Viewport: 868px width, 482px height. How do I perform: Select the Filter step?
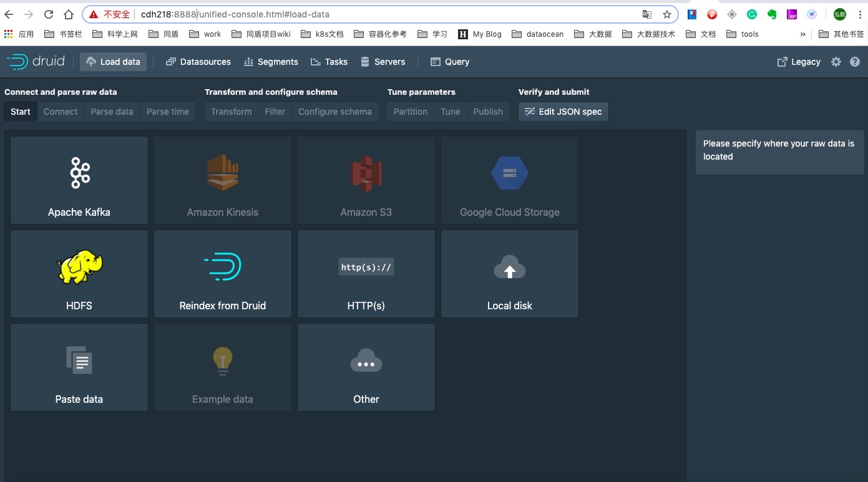pyautogui.click(x=275, y=112)
